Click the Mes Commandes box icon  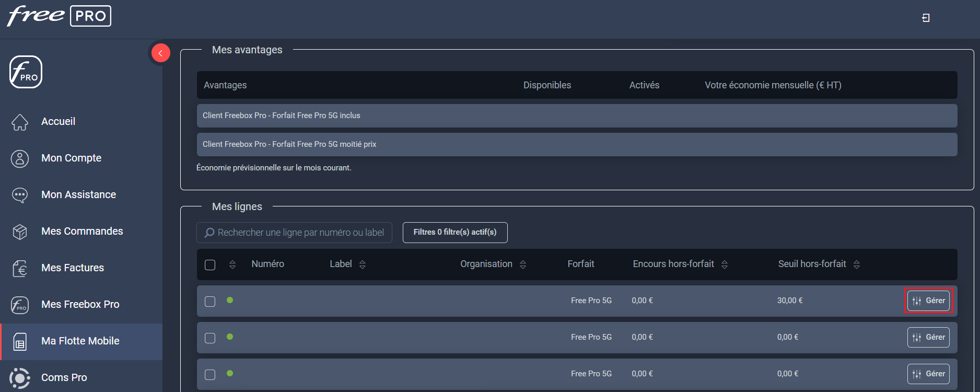click(20, 232)
